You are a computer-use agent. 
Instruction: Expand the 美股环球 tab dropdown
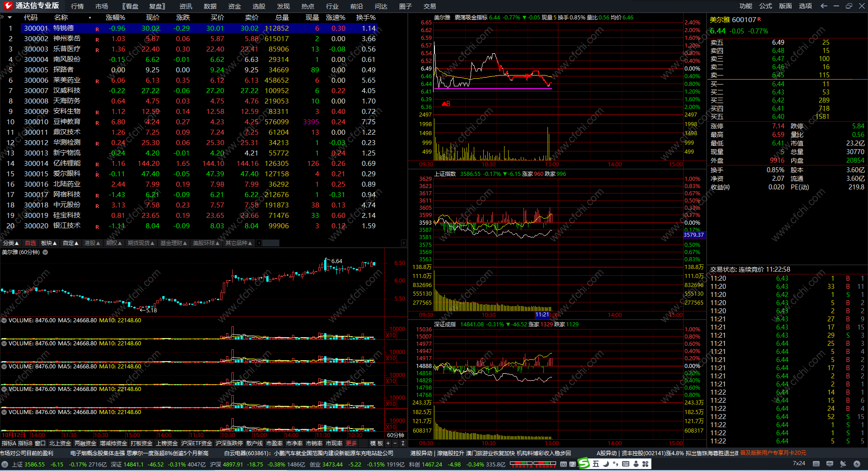[206, 243]
